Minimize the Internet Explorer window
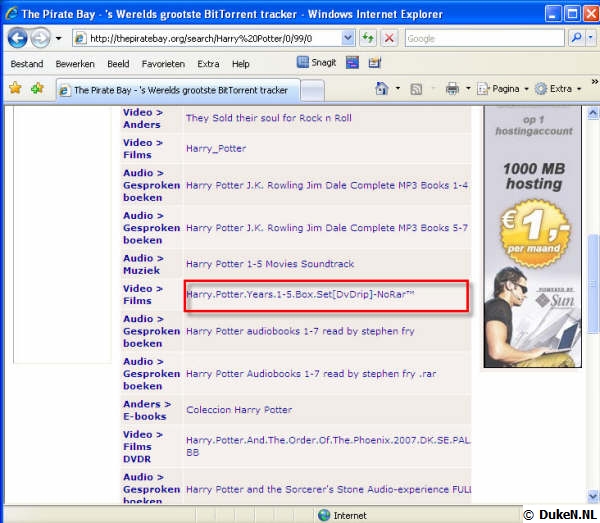Viewport: 600px width, 523px height. 553,14
